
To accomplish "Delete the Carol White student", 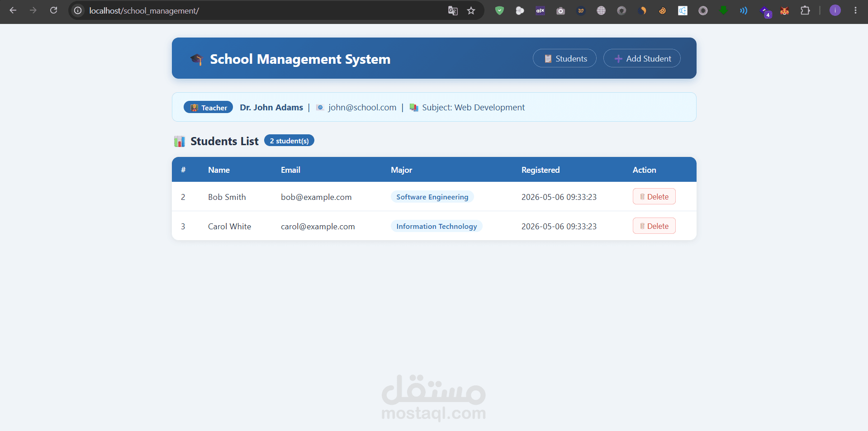I will pos(654,226).
